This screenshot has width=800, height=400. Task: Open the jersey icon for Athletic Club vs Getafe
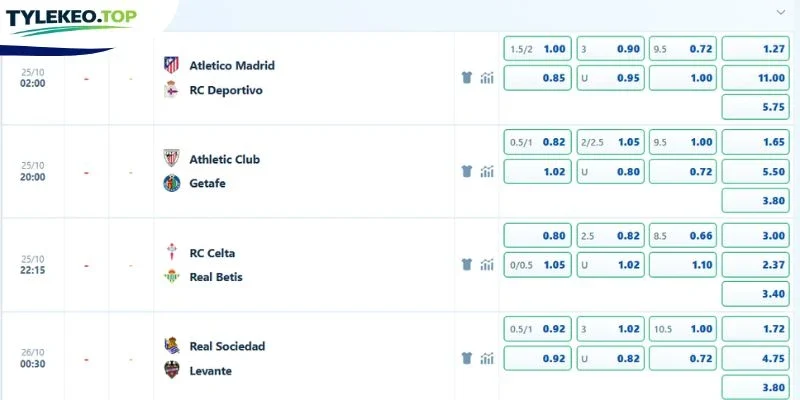466,171
